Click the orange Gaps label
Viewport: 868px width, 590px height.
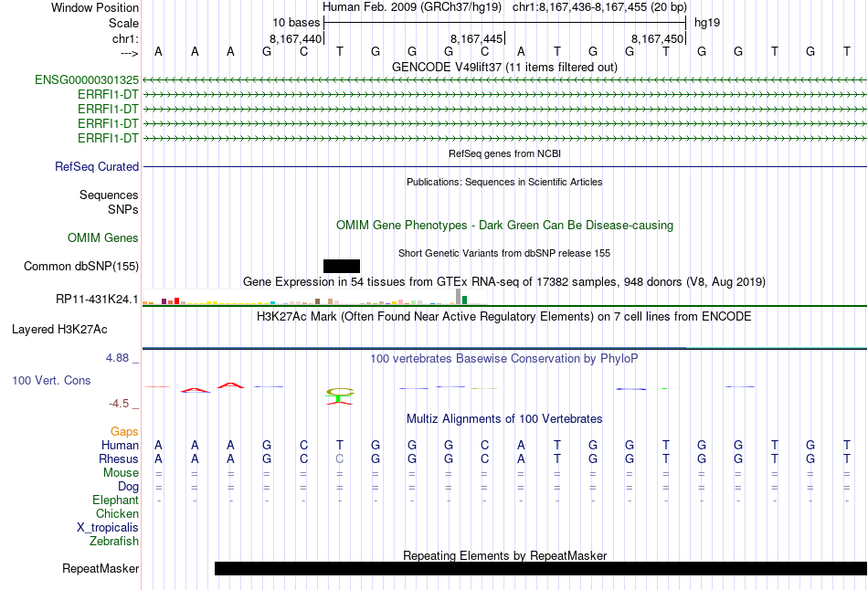point(124,432)
